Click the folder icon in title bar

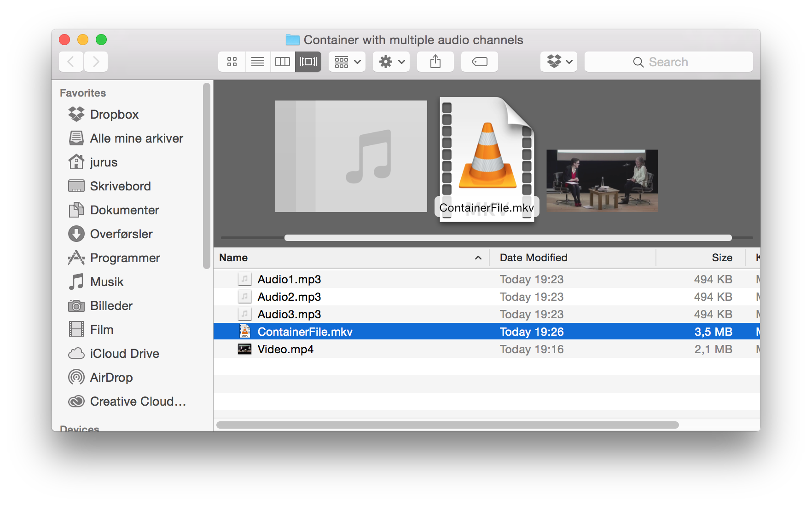(x=293, y=40)
